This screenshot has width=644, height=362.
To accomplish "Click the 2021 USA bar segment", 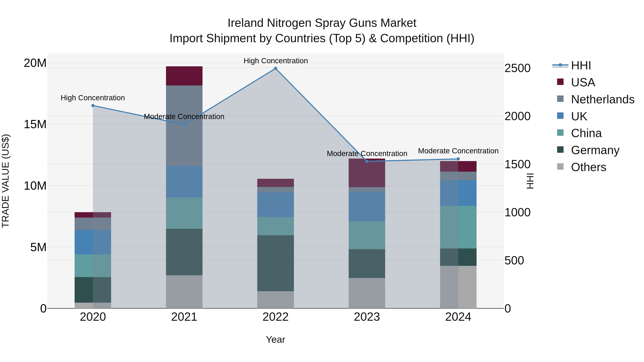I will tap(184, 76).
